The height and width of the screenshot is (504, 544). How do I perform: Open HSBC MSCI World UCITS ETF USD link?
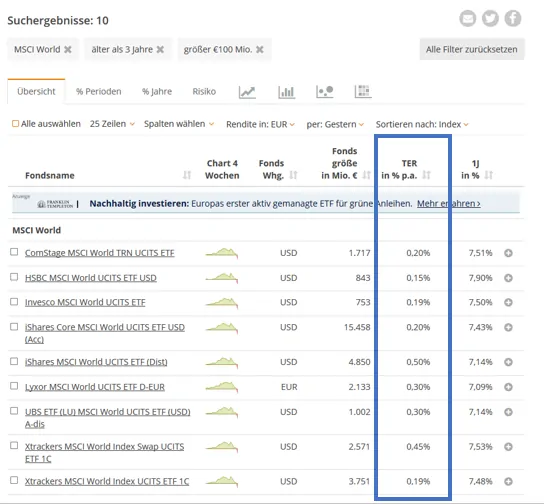[x=91, y=278]
